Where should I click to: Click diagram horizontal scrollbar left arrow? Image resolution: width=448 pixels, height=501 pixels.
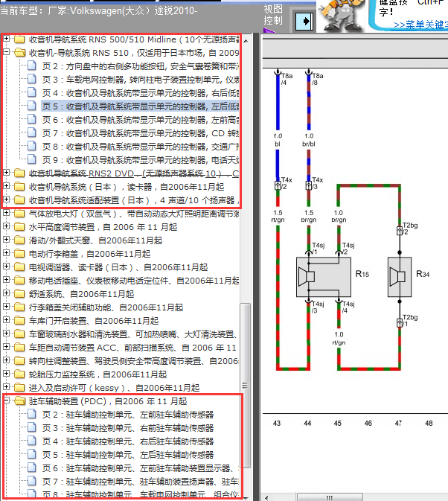point(266,497)
